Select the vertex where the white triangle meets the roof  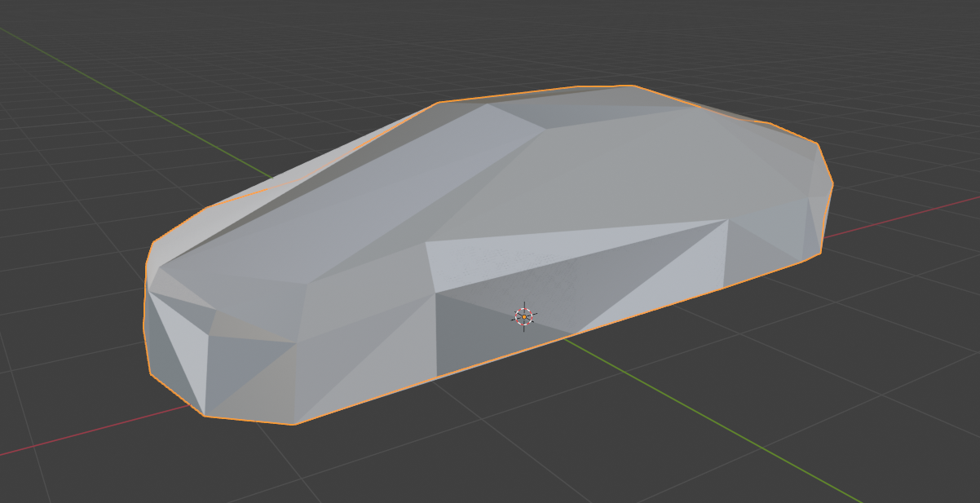click(x=727, y=218)
